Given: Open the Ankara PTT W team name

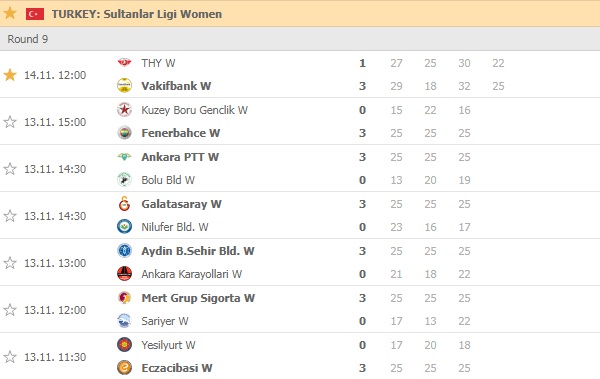Looking at the screenshot, I should (x=180, y=157).
